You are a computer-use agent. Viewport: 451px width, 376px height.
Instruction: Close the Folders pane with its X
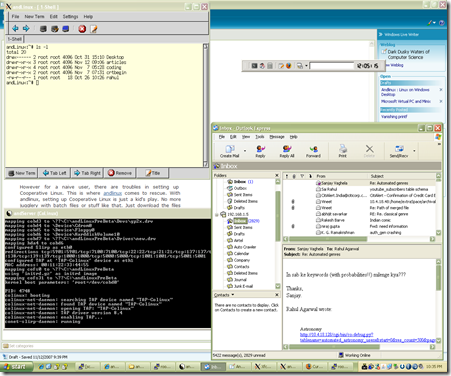[x=276, y=175]
